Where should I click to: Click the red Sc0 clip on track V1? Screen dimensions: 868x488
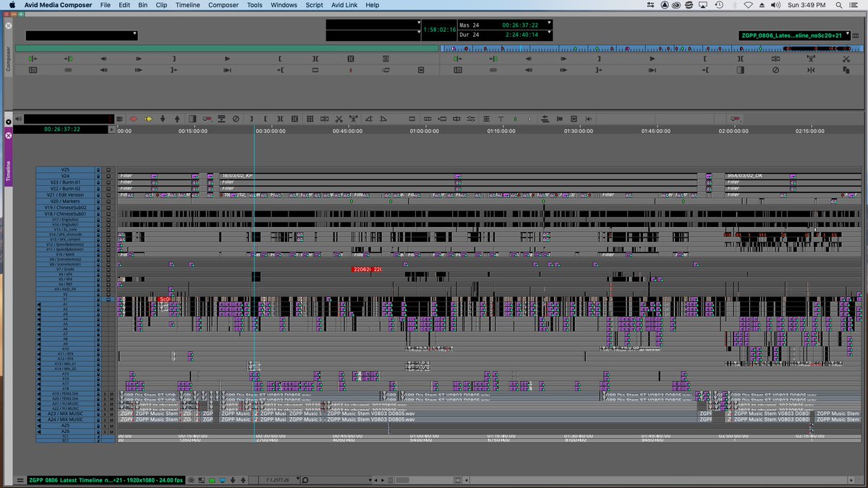coord(165,299)
